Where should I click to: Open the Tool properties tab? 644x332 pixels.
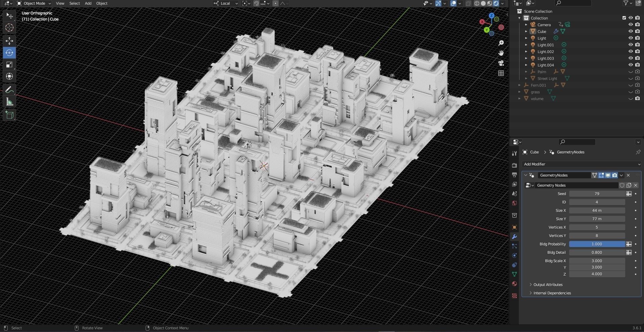514,153
